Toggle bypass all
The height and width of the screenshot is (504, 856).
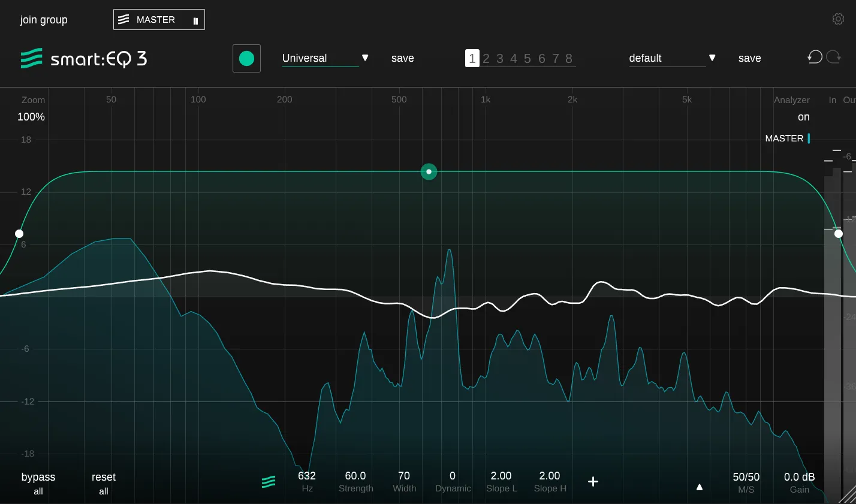tap(38, 483)
